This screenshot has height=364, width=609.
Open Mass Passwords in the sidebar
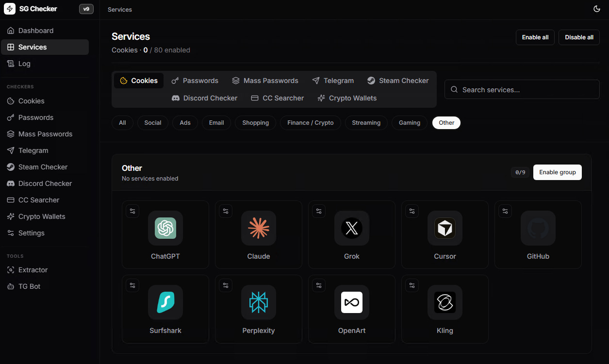(x=45, y=134)
